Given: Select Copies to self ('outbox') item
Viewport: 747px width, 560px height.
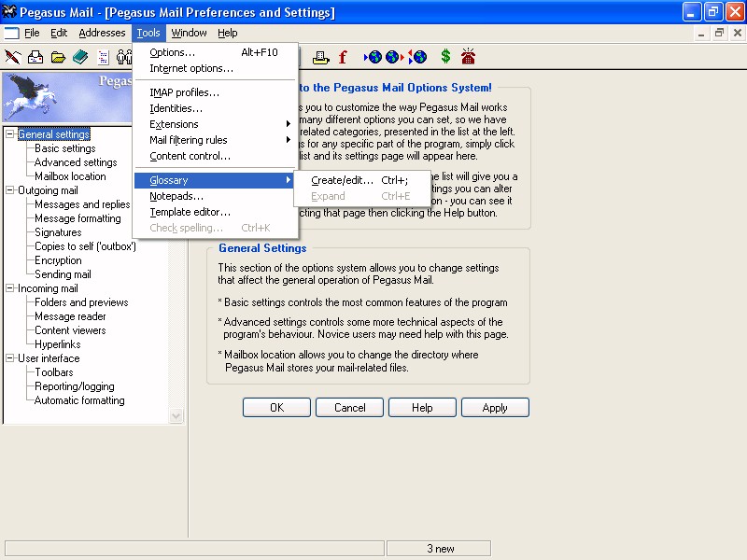Looking at the screenshot, I should 85,246.
